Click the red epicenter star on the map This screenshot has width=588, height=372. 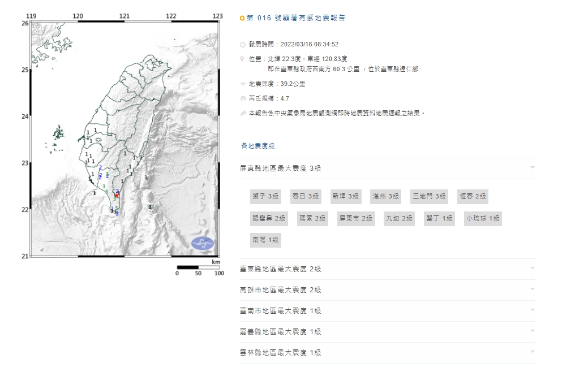[x=117, y=195]
